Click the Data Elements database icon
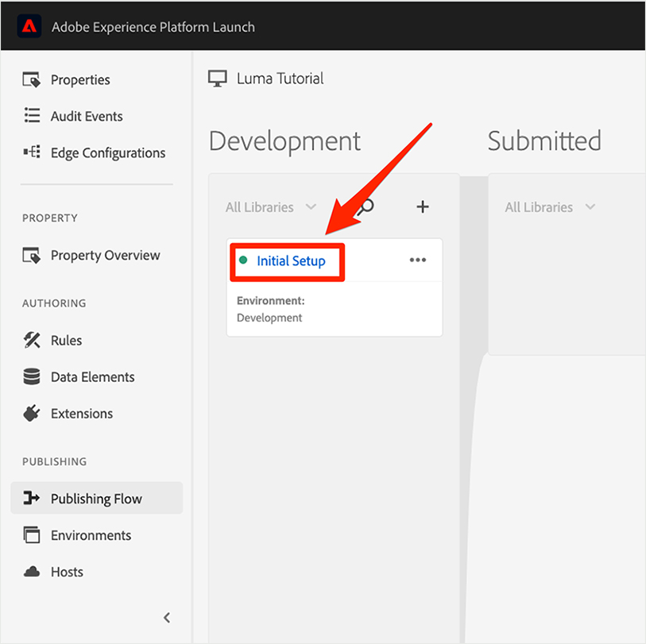This screenshot has width=646, height=644. [x=32, y=376]
